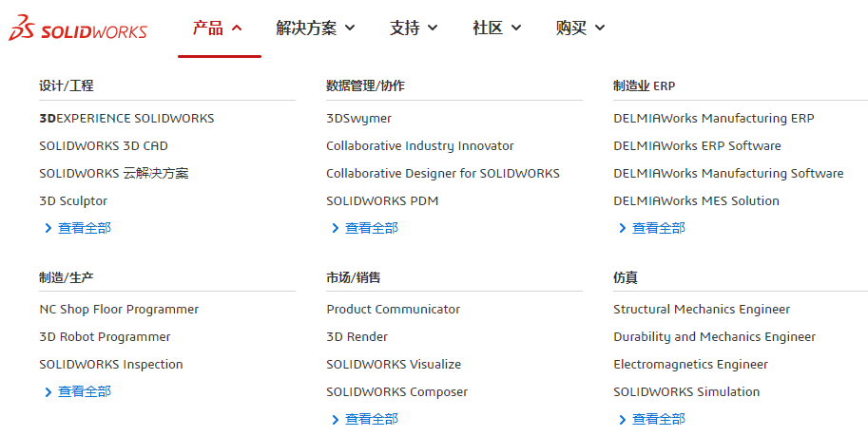Open Collaborative Designer for SOLIDWORKS link
The image size is (868, 436).
tap(443, 173)
